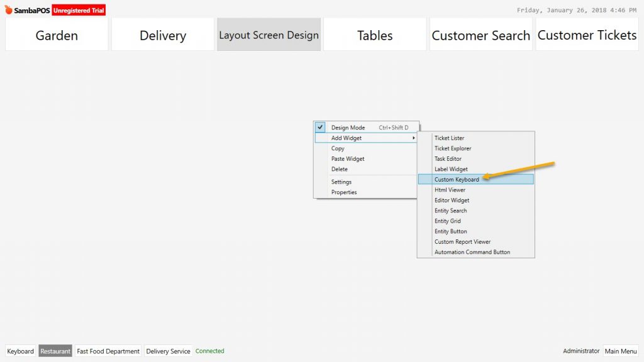The height and width of the screenshot is (362, 644).
Task: Add a Custom Keyboard widget
Action: (475, 179)
